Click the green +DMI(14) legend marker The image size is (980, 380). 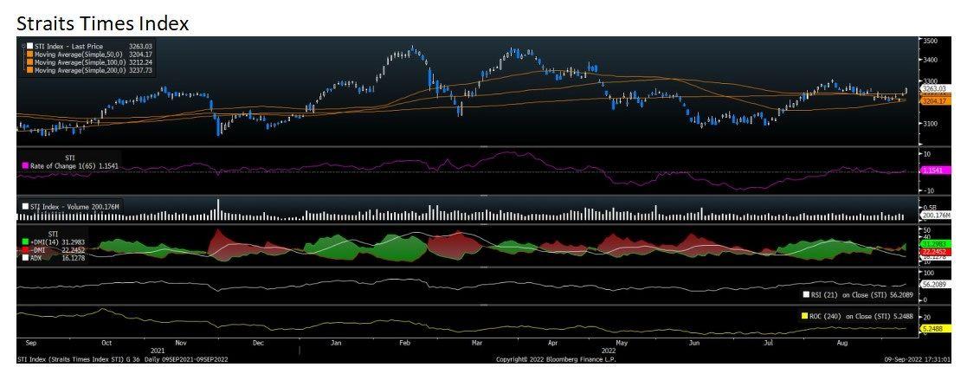click(x=25, y=240)
